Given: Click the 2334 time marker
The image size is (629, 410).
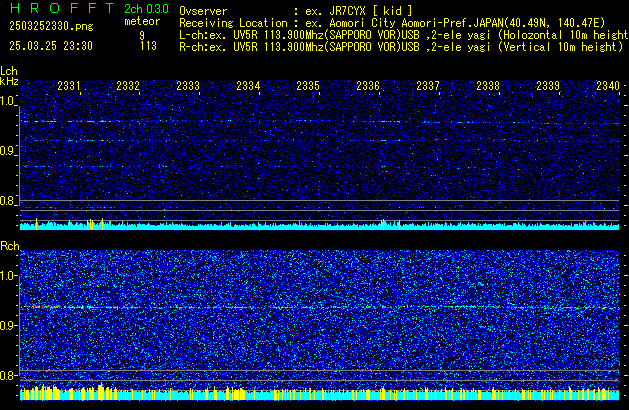Looking at the screenshot, I should pyautogui.click(x=248, y=86).
